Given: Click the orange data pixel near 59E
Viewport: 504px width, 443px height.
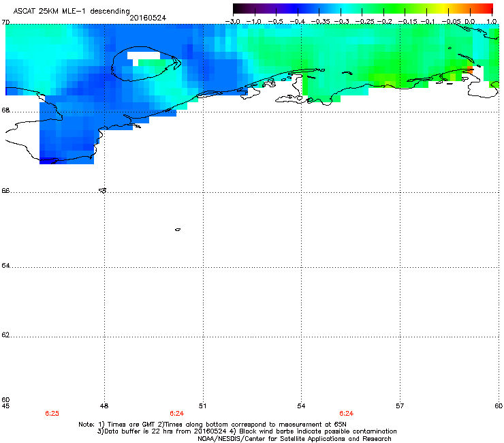Looking at the screenshot, I should pyautogui.click(x=470, y=70).
